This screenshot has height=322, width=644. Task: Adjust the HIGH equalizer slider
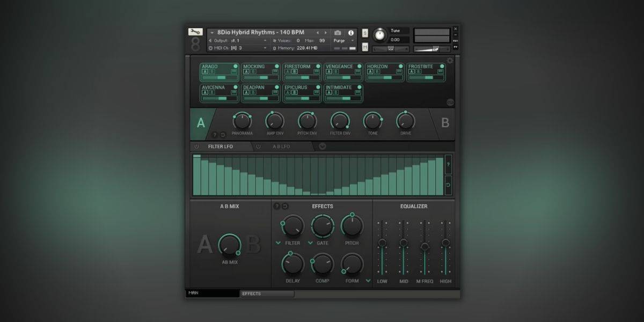tap(445, 247)
